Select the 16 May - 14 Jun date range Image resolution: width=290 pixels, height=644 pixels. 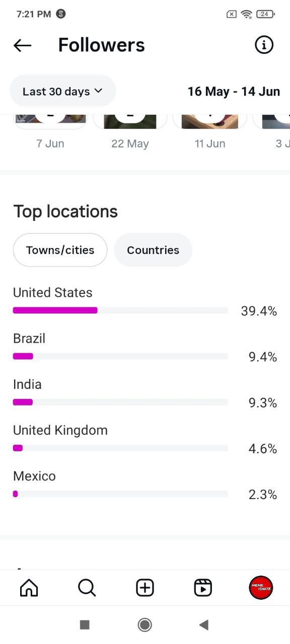point(234,92)
